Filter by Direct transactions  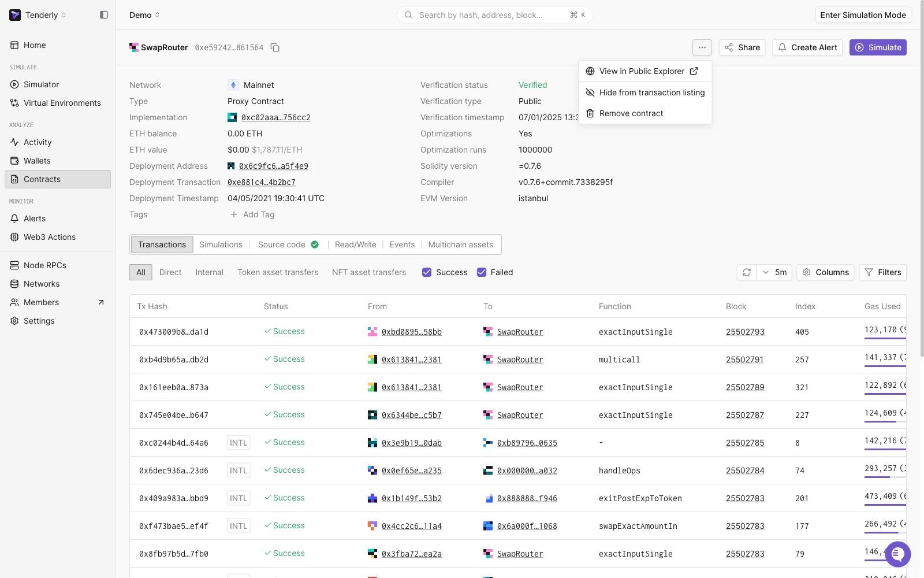click(170, 272)
